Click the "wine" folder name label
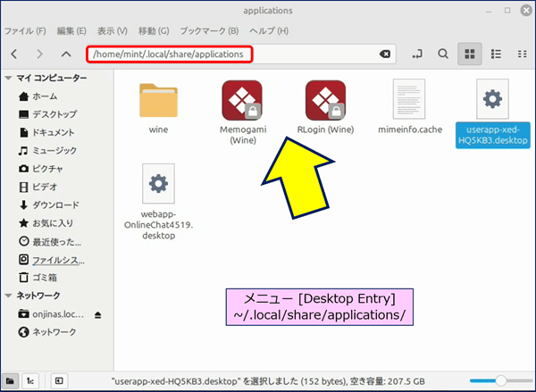The width and height of the screenshot is (536, 392). point(158,129)
